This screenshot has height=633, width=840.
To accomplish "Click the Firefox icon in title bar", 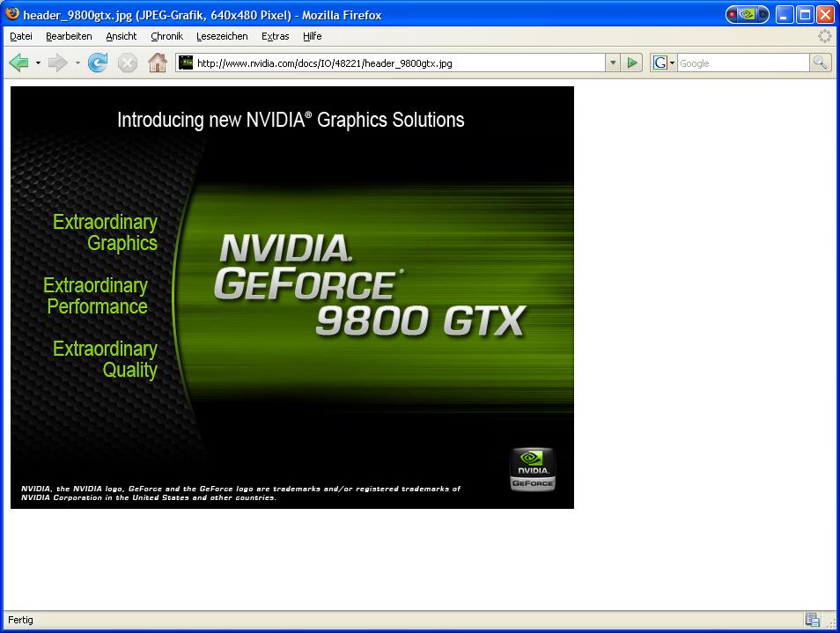I will (11, 13).
